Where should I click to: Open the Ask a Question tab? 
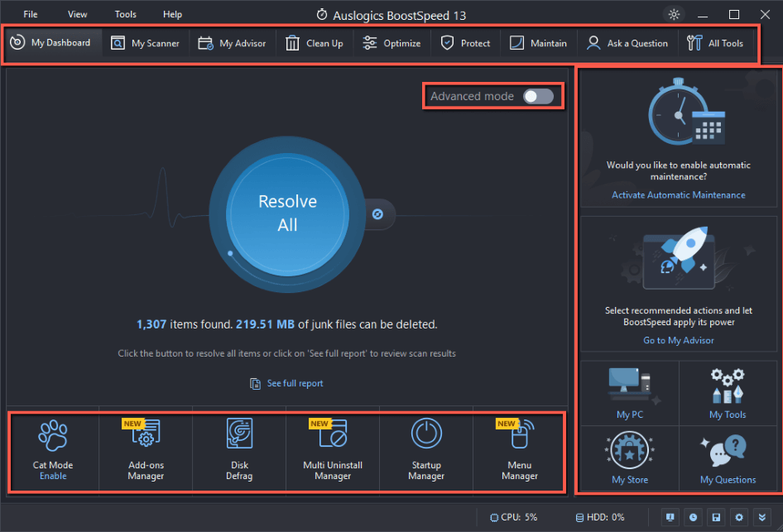pos(628,43)
